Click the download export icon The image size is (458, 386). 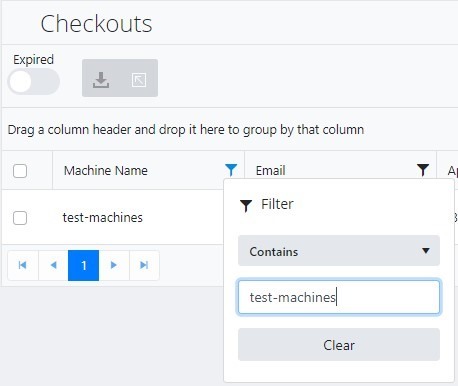pyautogui.click(x=101, y=80)
